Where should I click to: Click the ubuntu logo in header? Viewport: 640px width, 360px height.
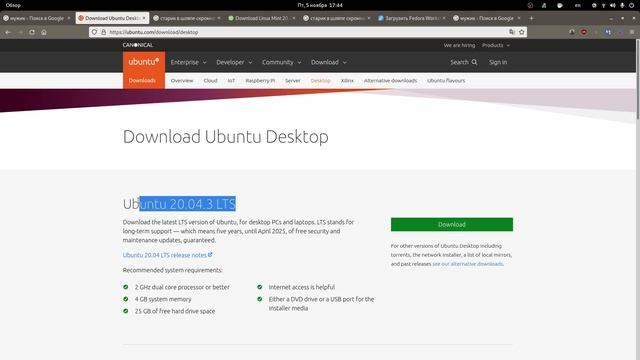point(144,62)
